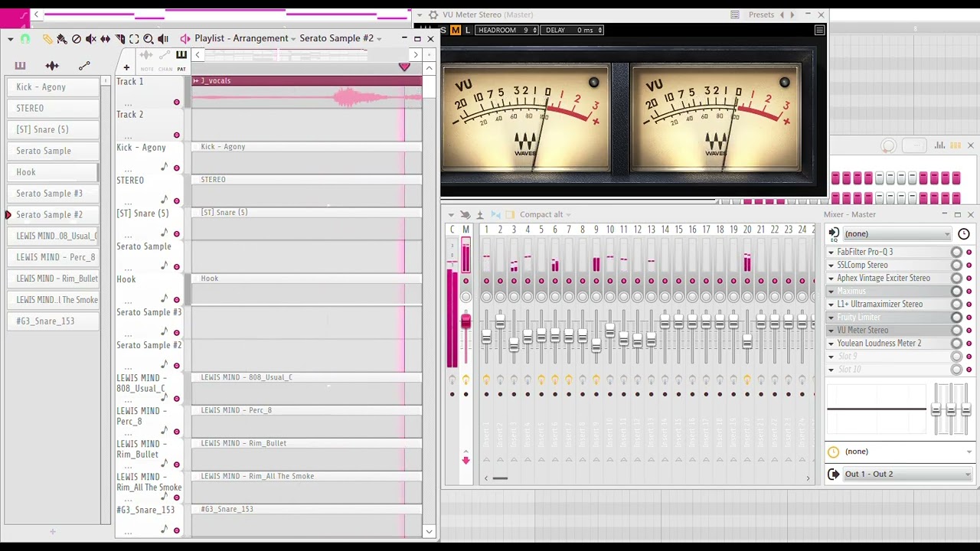Open mixer output Out 1 - Out 2 dropdown
Viewport: 980px width, 551px height.
point(907,474)
